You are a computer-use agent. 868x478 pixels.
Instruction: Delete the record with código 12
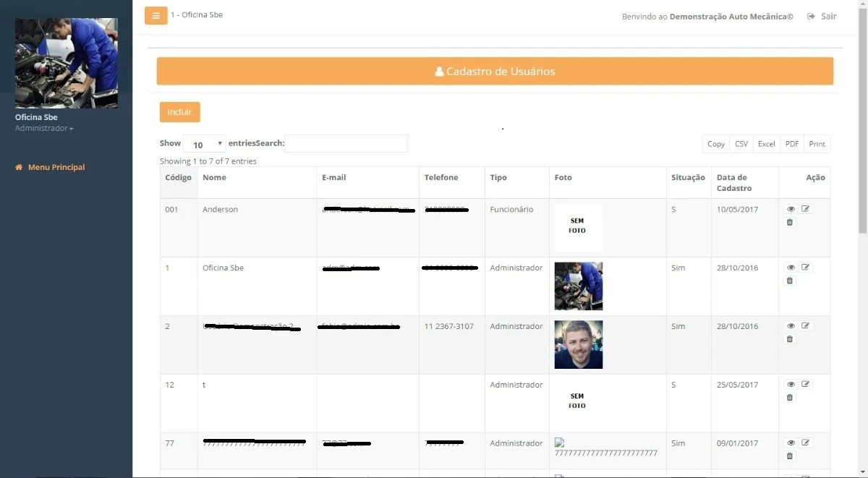tap(790, 398)
